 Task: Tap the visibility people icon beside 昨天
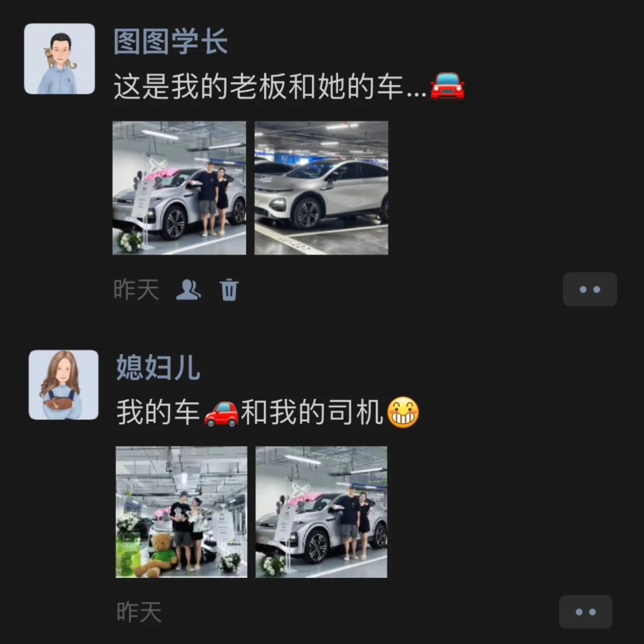pos(189,290)
